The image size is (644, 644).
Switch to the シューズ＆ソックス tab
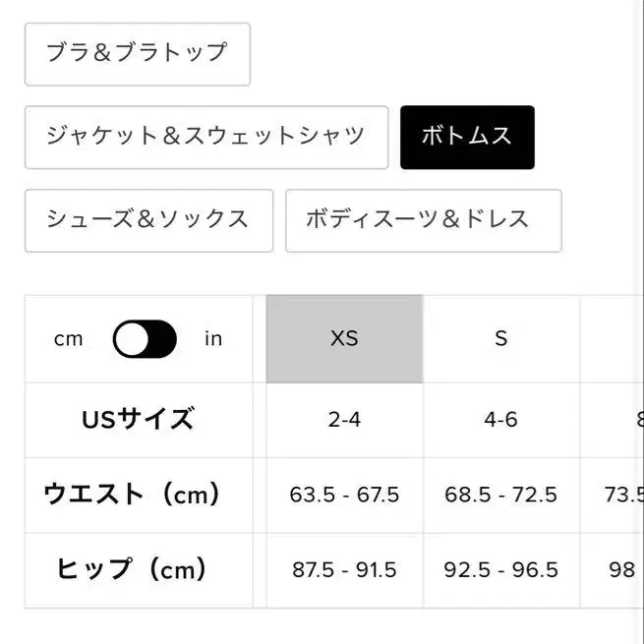[x=148, y=219]
